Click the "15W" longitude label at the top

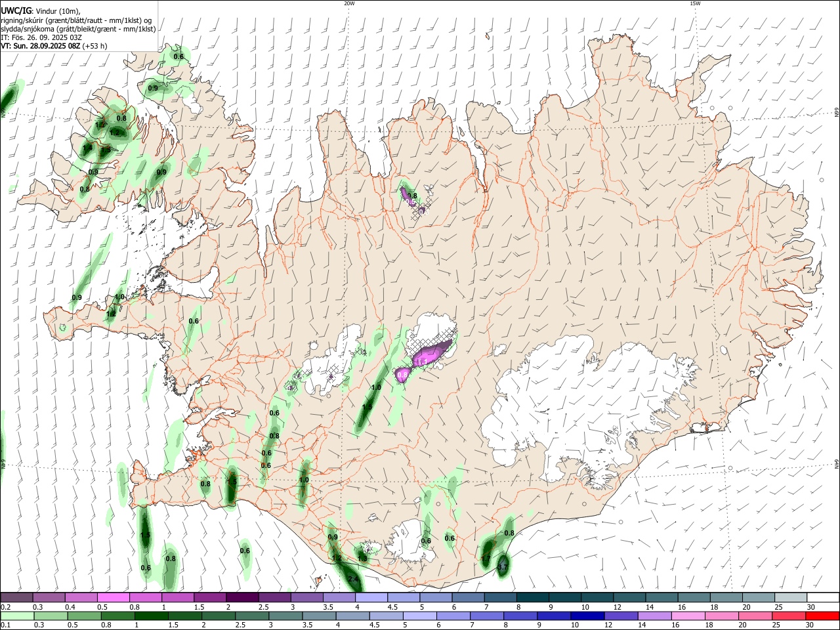695,3
